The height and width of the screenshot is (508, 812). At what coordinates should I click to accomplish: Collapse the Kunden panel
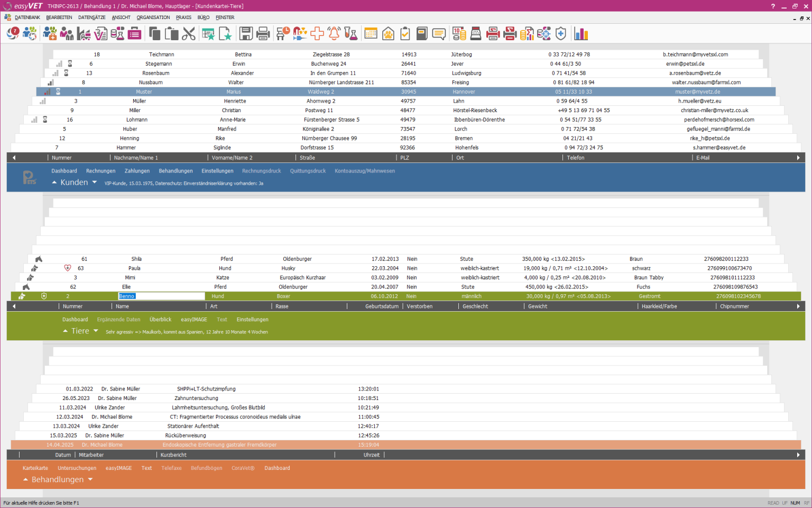54,182
